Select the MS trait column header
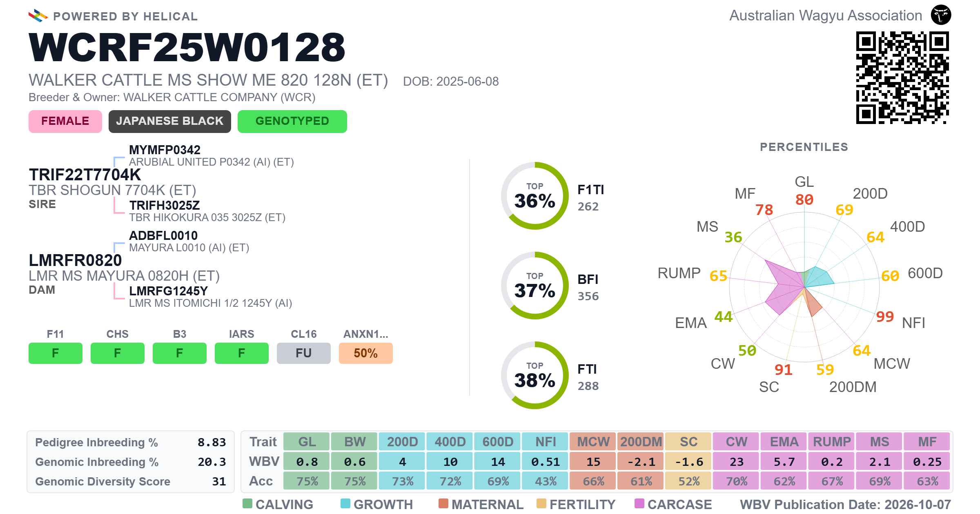The image size is (980, 514). [880, 442]
